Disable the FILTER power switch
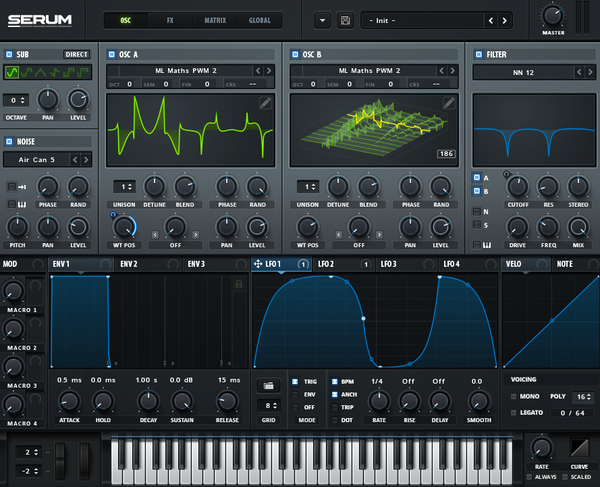 coord(479,54)
